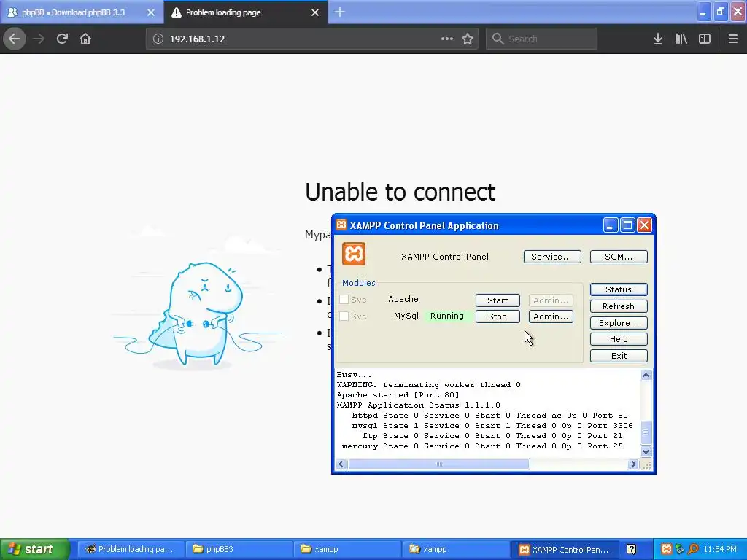
Task: Open the XAMPP Service... dialog
Action: tap(552, 257)
